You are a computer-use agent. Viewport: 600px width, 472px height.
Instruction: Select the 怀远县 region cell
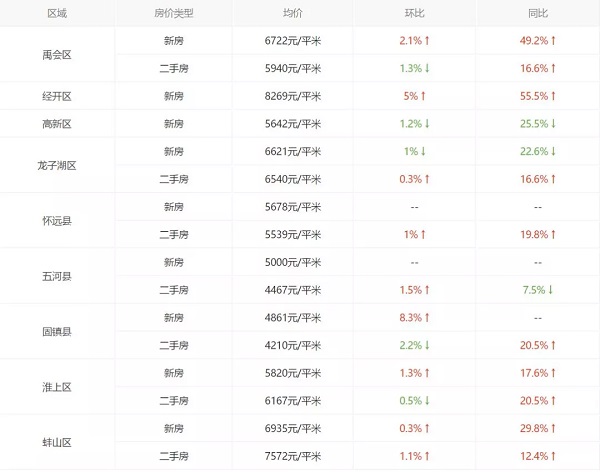pos(57,221)
